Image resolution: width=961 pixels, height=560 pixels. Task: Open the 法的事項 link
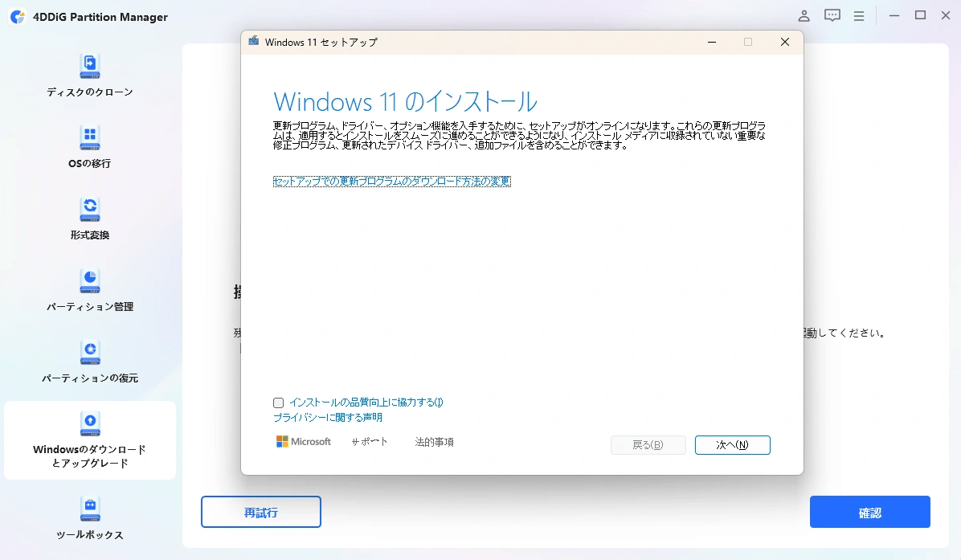coord(435,442)
